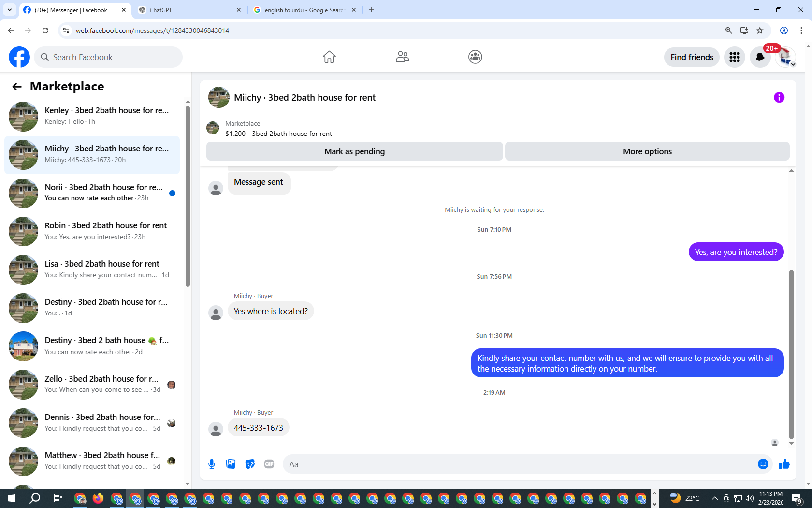Click the address bar URL
The height and width of the screenshot is (508, 812).
[x=152, y=30]
